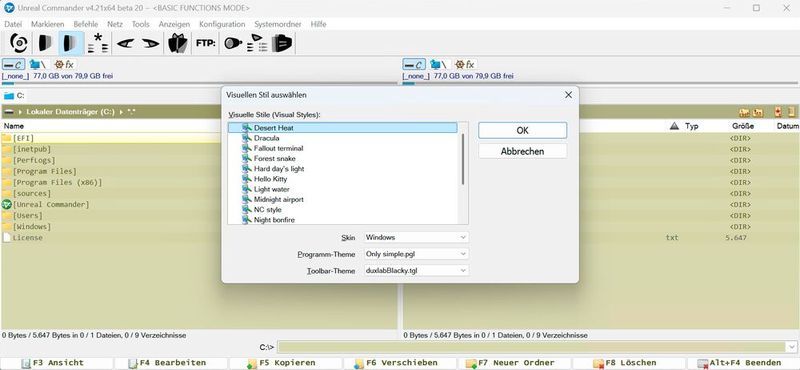
Task: Select the Midnight airport style
Action: click(279, 199)
